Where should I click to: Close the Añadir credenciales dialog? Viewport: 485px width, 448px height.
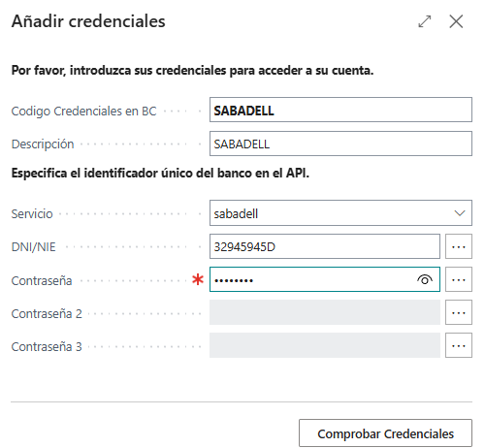pyautogui.click(x=456, y=21)
